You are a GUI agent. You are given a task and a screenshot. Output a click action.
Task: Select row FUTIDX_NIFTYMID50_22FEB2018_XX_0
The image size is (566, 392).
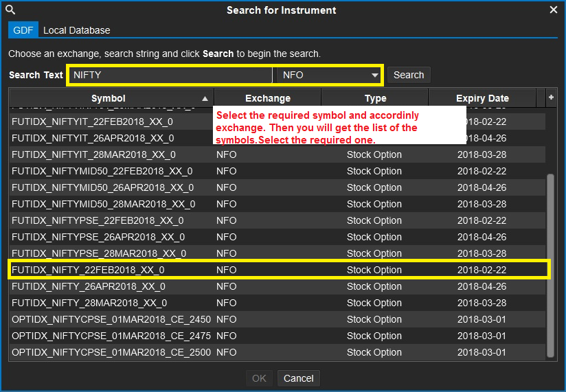(x=278, y=172)
